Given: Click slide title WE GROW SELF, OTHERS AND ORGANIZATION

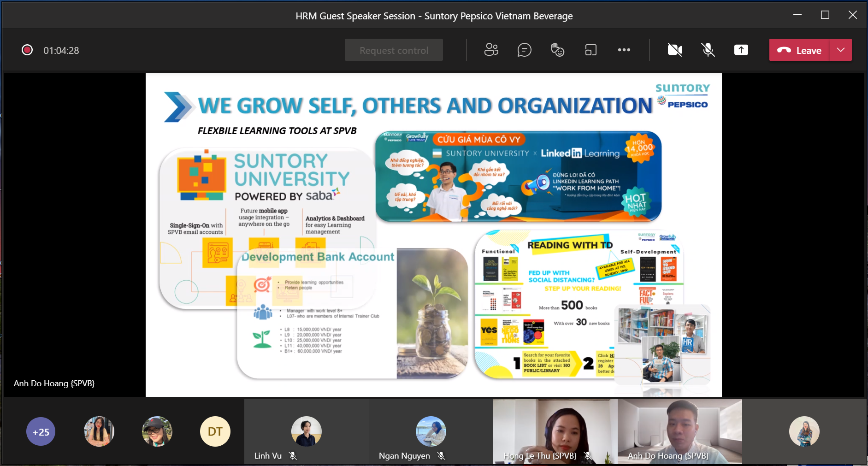Looking at the screenshot, I should pos(425,106).
